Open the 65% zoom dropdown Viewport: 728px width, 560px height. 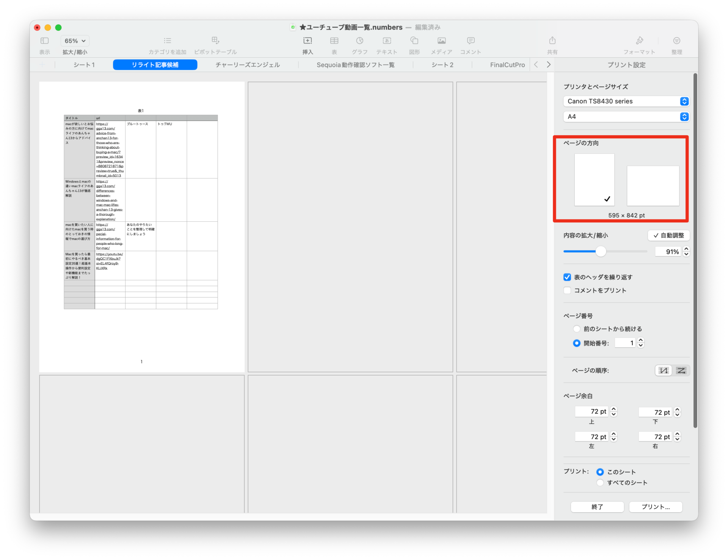click(x=75, y=41)
